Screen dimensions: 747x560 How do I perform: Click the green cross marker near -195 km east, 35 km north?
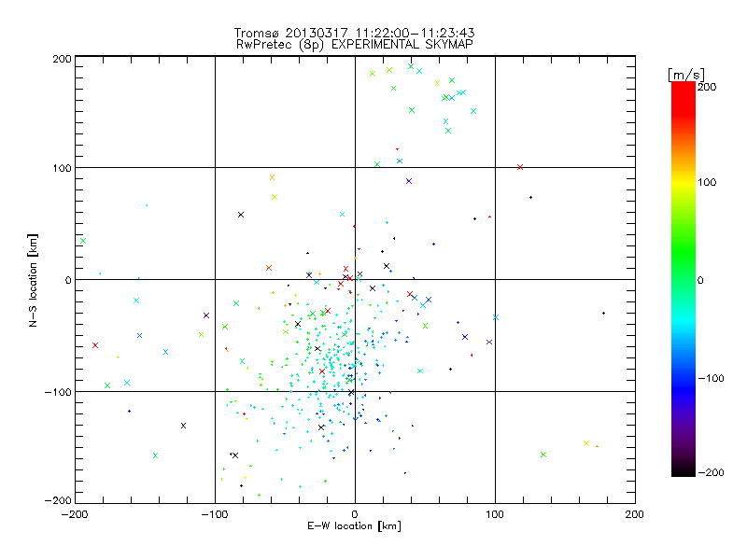click(x=83, y=241)
